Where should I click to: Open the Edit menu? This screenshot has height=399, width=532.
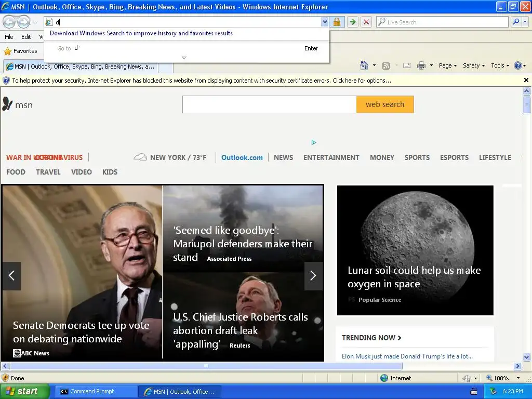tap(26, 37)
